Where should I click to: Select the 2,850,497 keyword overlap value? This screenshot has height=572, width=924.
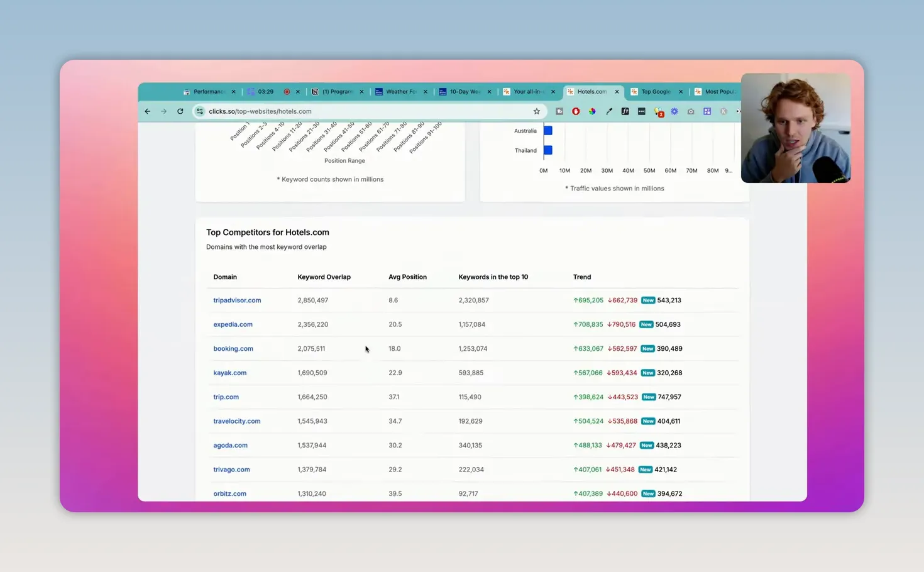click(313, 300)
